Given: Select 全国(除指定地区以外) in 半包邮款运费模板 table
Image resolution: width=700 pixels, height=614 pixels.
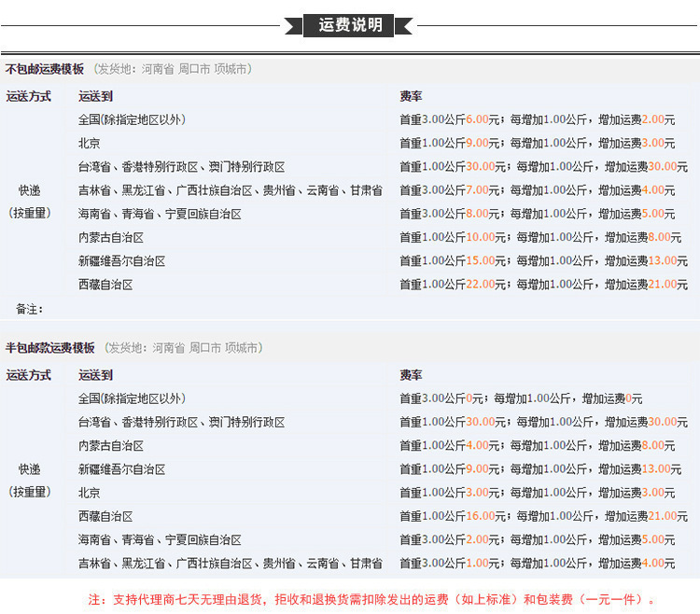Looking at the screenshot, I should pos(132,398).
